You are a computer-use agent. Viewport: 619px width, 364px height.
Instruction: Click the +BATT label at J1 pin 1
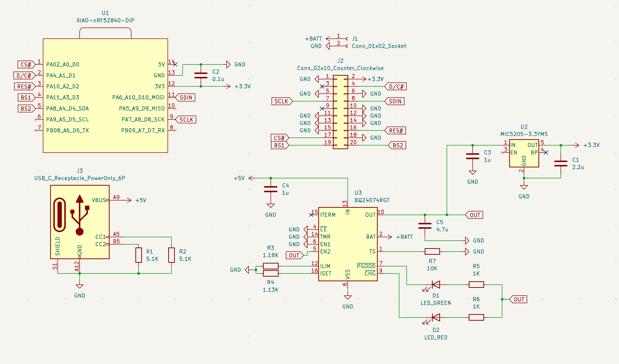tap(313, 39)
